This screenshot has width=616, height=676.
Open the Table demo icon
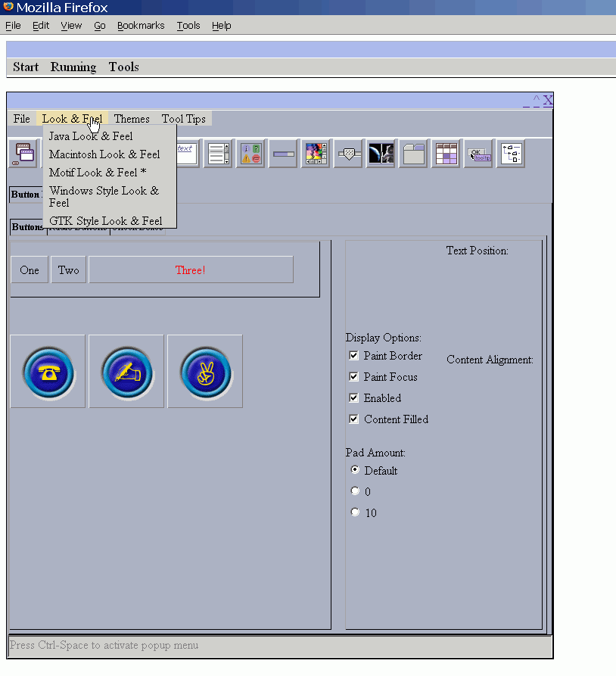(x=446, y=154)
